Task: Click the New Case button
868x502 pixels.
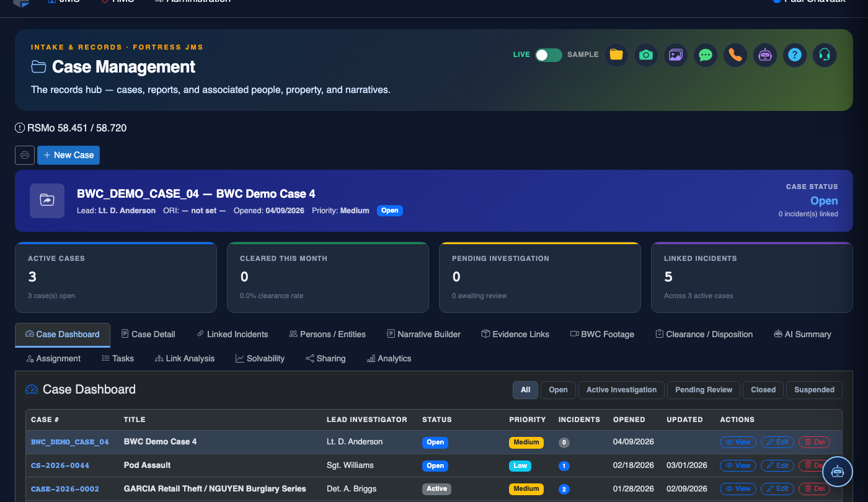Action: pos(68,155)
